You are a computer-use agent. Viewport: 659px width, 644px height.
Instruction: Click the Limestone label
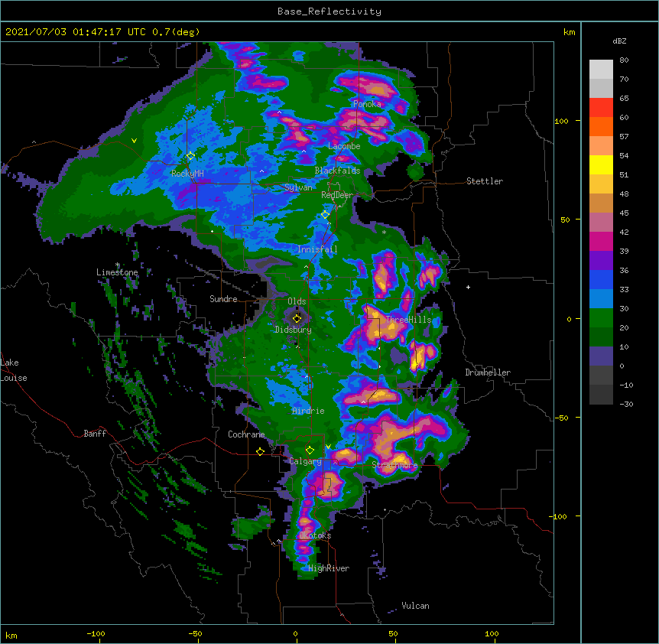(117, 272)
